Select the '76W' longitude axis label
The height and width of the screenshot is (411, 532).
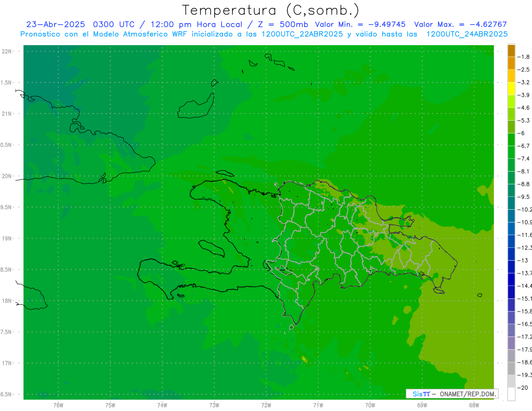click(58, 405)
